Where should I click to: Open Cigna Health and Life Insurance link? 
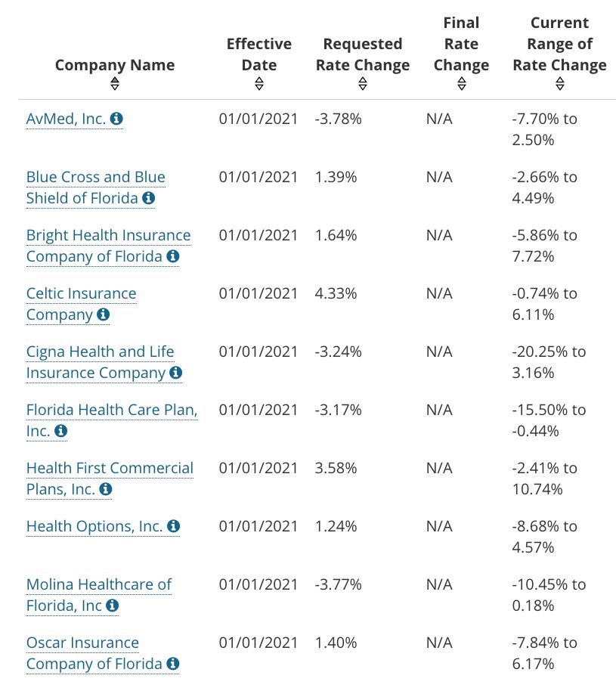100,352
